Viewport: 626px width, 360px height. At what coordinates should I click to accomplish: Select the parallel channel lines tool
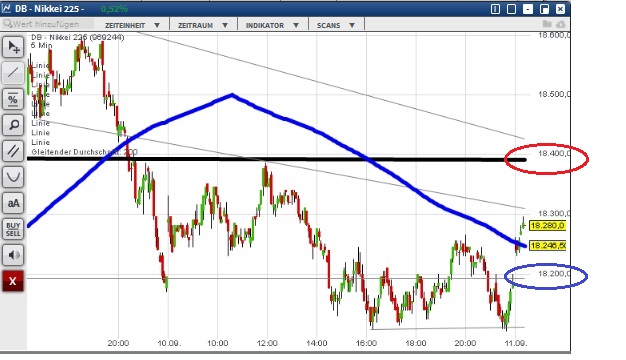[x=13, y=151]
